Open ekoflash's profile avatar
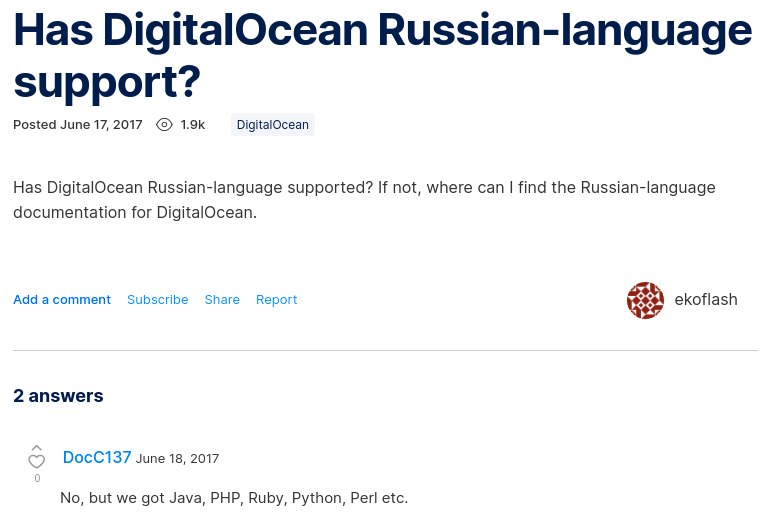The width and height of the screenshot is (781, 521). 645,300
